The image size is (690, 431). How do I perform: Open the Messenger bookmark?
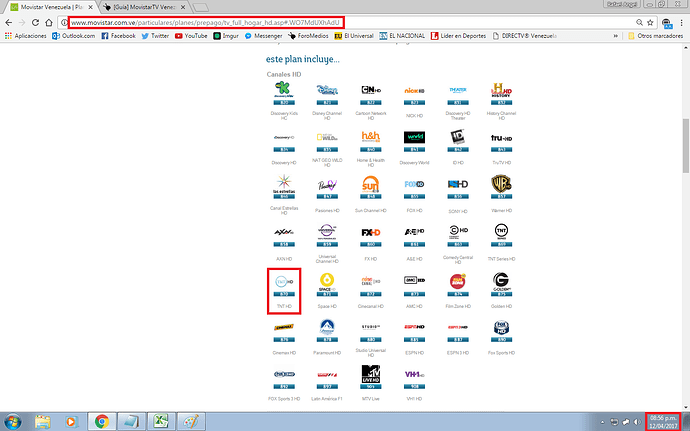pyautogui.click(x=263, y=36)
